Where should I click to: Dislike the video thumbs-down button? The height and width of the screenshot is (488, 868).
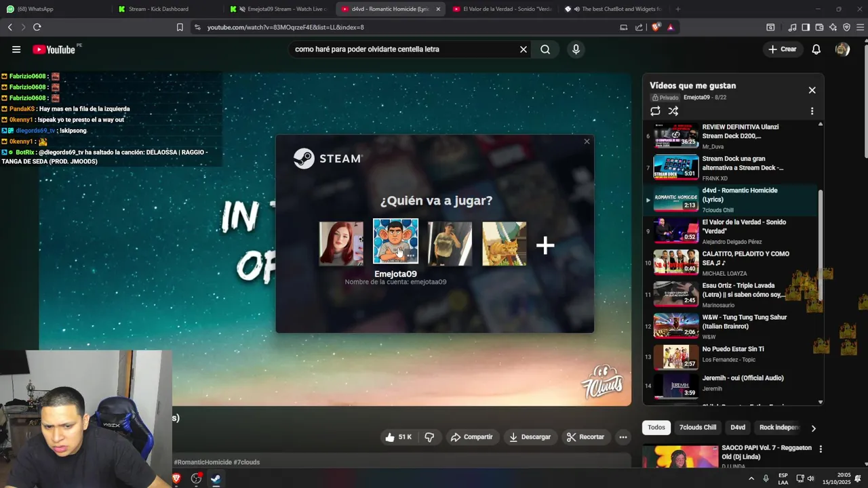click(x=429, y=437)
